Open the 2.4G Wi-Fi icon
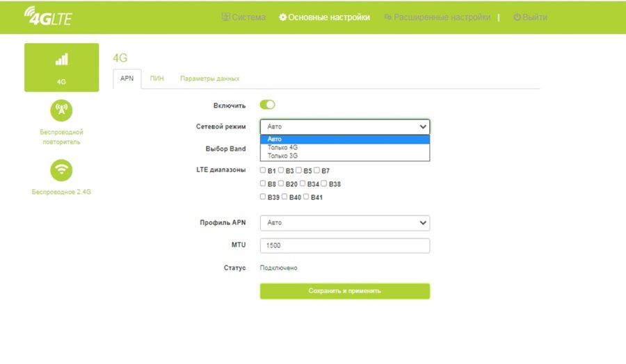Image resolution: width=626 pixels, height=364 pixels. click(x=61, y=169)
